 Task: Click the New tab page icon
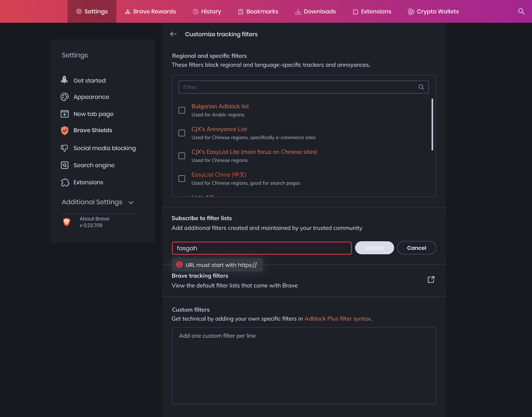(65, 114)
